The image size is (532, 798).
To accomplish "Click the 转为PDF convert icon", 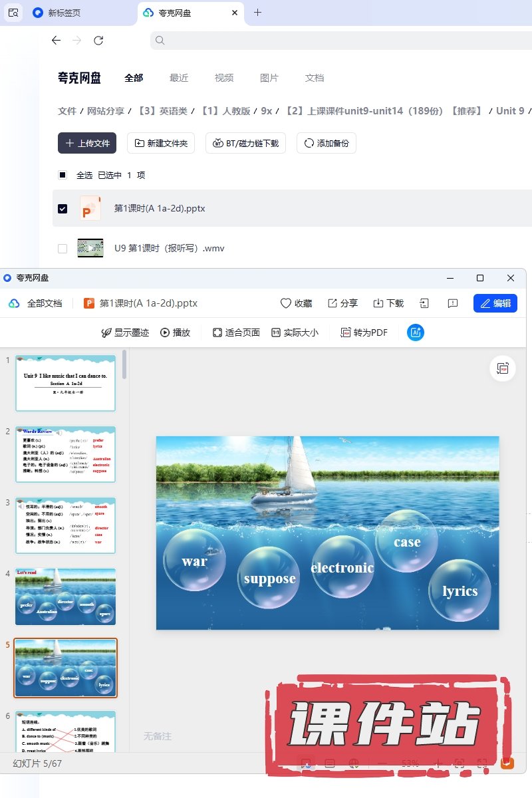I will (x=346, y=332).
